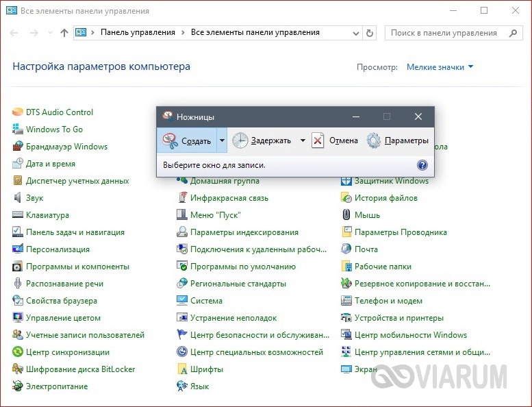
Task: Open DTS Audio Control icon
Action: coord(18,112)
